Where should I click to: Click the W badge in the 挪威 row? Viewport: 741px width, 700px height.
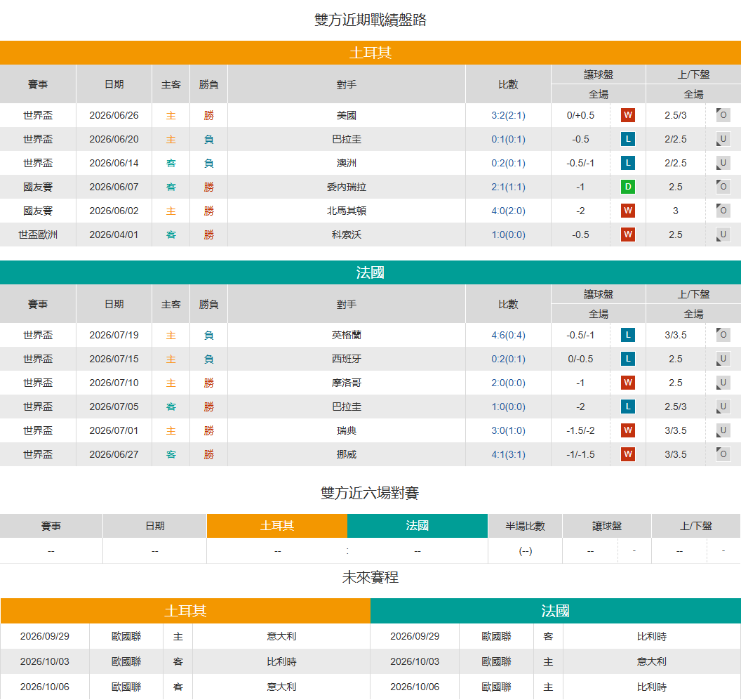point(627,454)
